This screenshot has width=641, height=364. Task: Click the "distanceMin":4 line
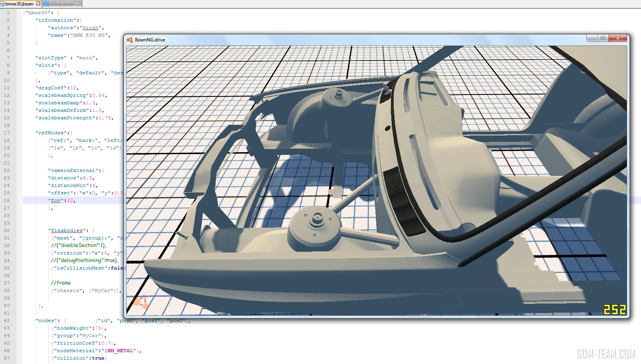(x=73, y=185)
